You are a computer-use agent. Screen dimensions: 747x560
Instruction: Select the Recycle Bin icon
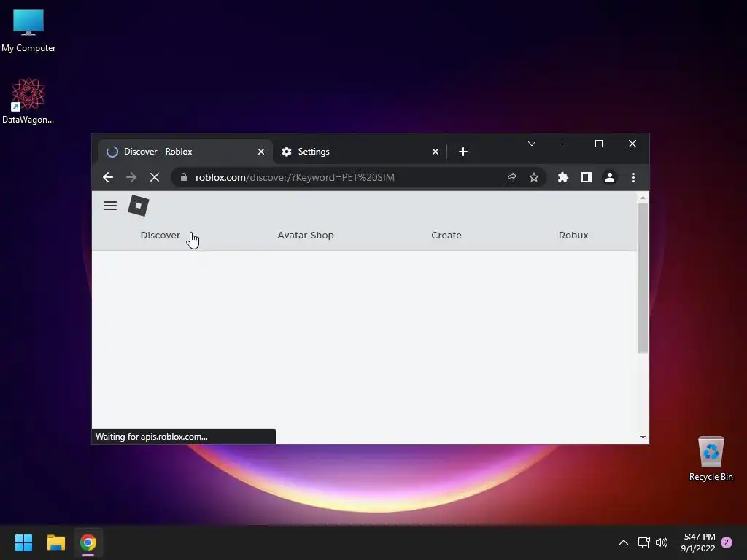click(711, 459)
